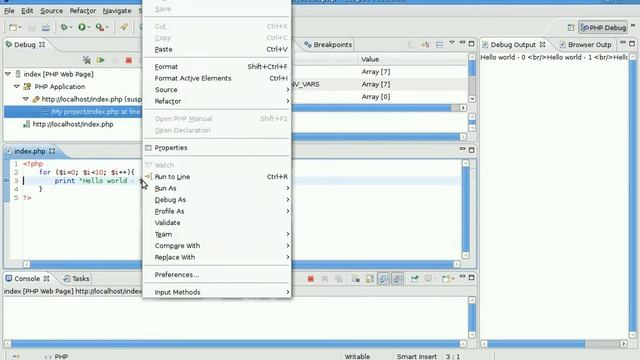
Task: Switch to the Tasks tab
Action: [76, 279]
